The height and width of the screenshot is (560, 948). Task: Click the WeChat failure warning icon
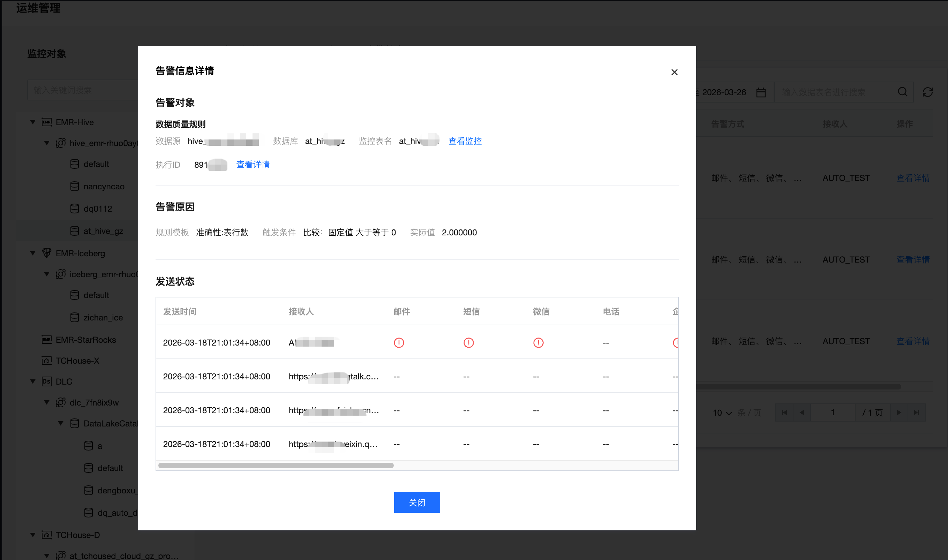(x=538, y=343)
